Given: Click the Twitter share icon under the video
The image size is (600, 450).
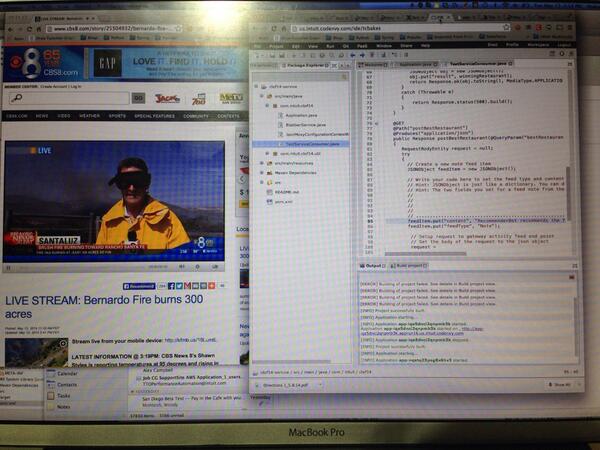Looking at the screenshot, I should click(x=179, y=286).
